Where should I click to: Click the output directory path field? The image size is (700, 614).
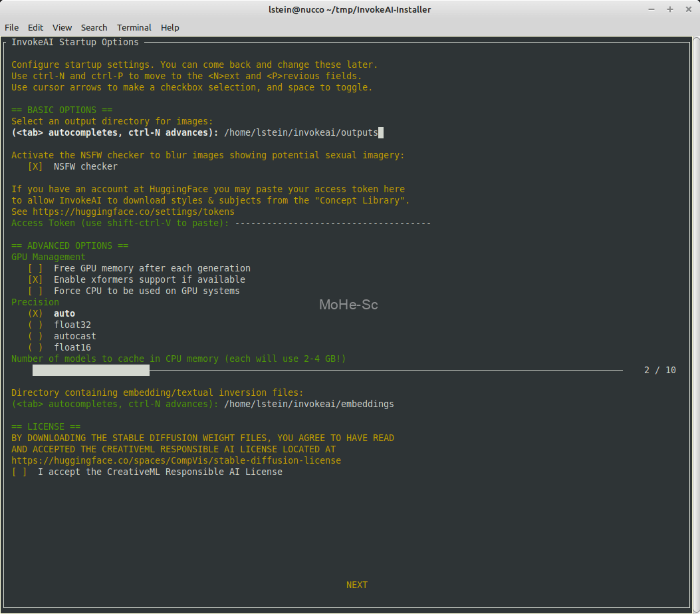pyautogui.click(x=303, y=132)
